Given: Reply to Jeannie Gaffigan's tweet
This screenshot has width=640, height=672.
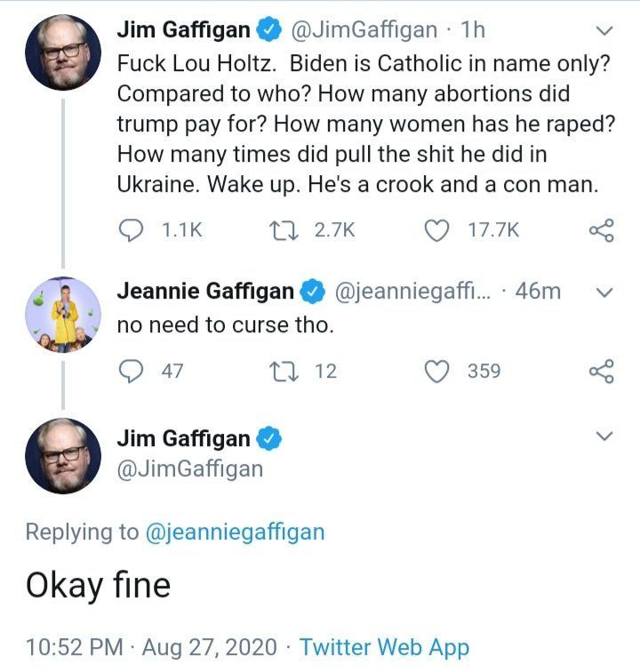Looking at the screenshot, I should (131, 371).
